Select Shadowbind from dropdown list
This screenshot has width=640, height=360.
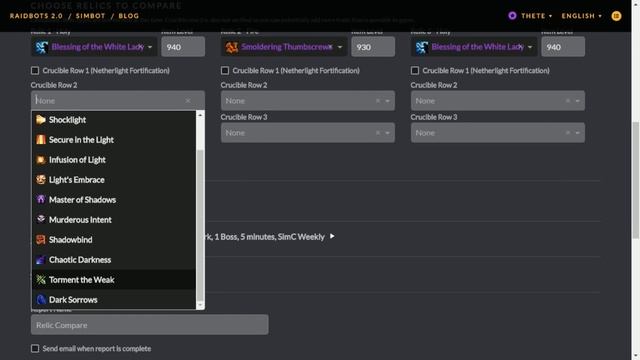coord(114,240)
